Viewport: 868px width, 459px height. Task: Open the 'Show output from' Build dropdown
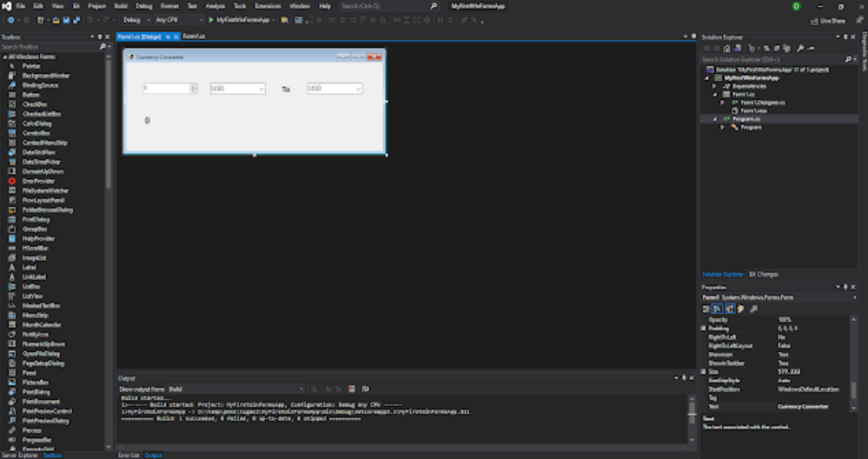(x=236, y=389)
